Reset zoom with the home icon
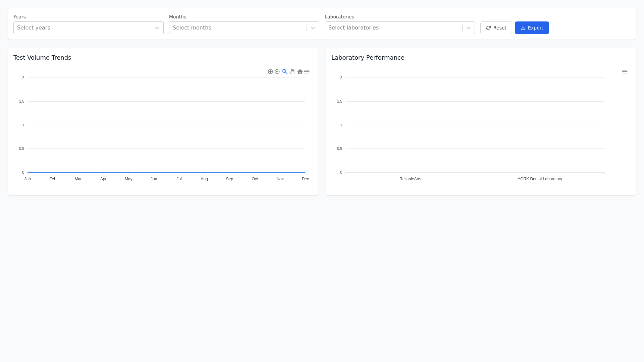Viewport: 644px width, 362px height. [x=300, y=72]
